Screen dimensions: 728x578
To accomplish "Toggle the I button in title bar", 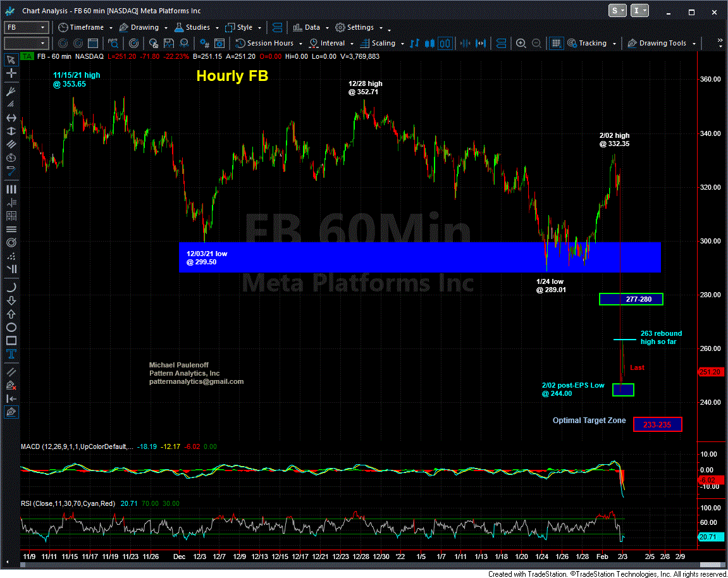I will [x=639, y=10].
